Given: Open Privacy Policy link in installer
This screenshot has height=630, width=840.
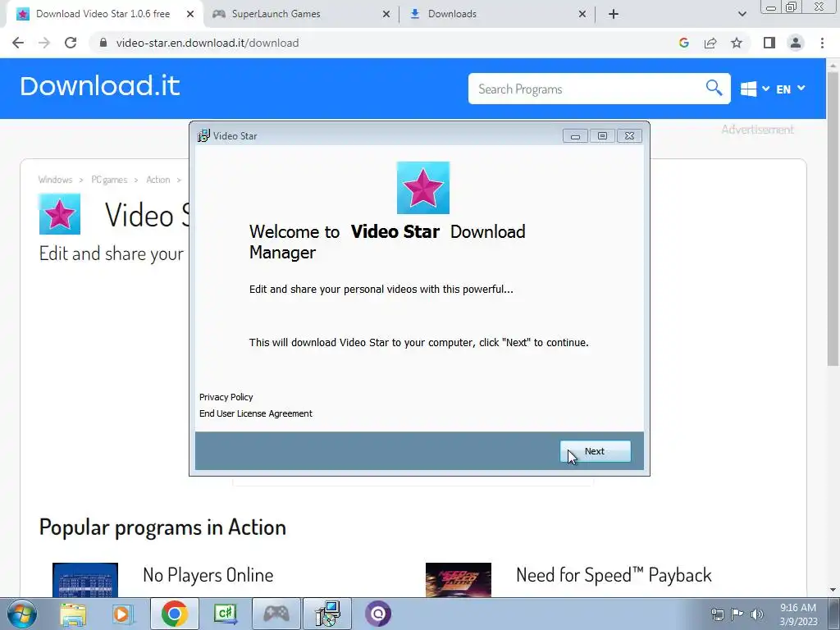Looking at the screenshot, I should click(x=226, y=397).
